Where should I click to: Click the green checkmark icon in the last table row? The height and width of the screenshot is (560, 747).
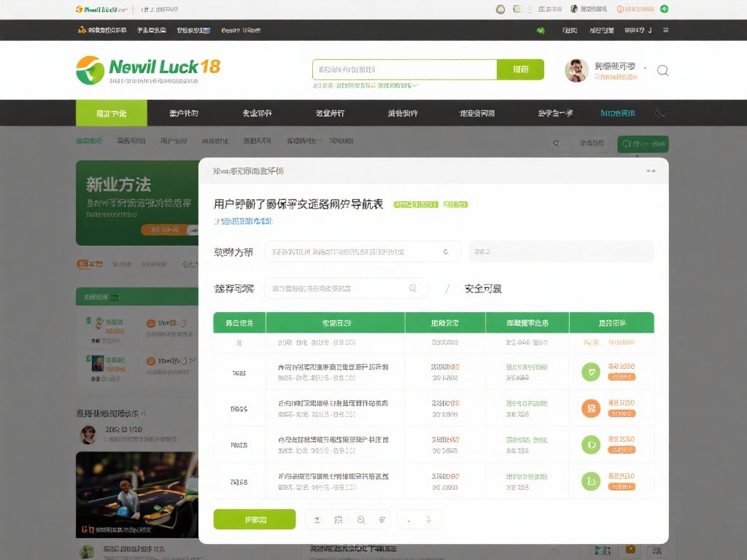point(591,481)
